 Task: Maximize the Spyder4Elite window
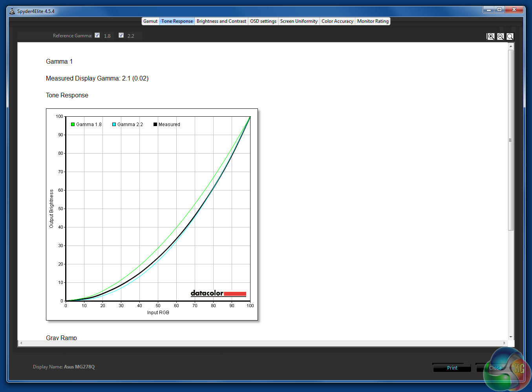click(499, 10)
